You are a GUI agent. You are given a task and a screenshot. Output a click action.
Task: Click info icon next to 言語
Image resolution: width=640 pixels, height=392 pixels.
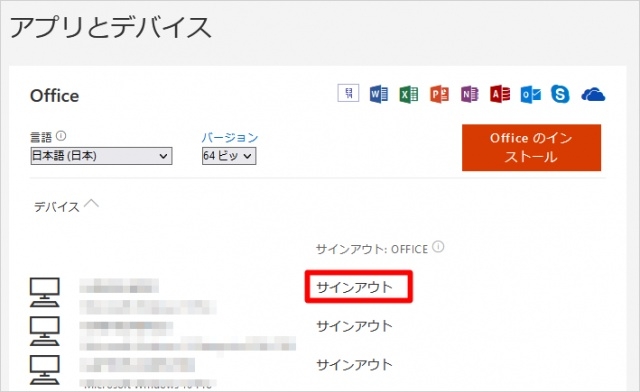pyautogui.click(x=61, y=136)
